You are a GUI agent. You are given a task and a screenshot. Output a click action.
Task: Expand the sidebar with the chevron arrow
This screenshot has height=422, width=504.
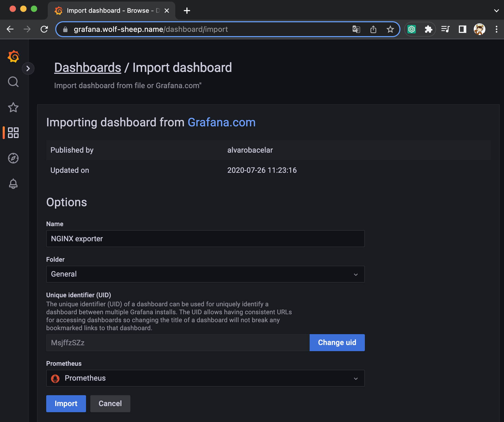coord(28,68)
